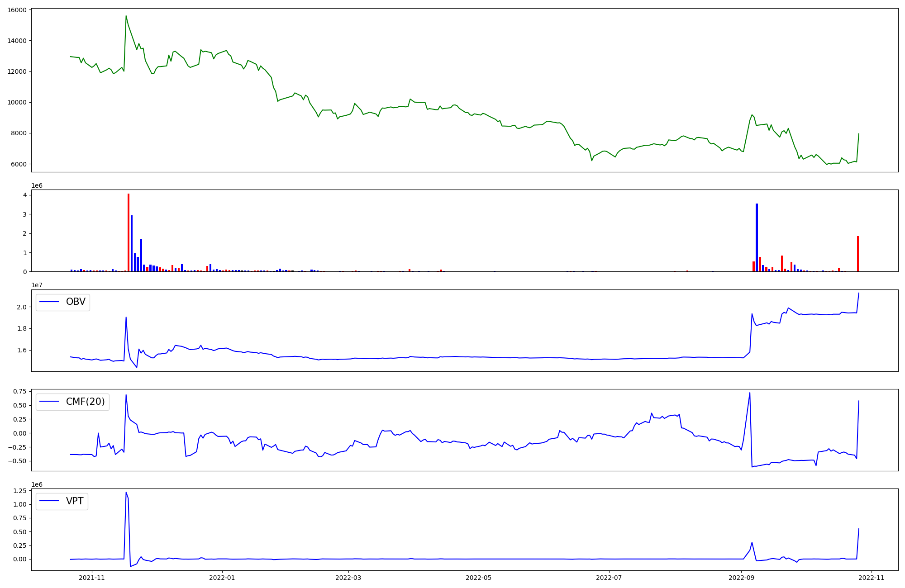
Task: Click the 2022-09 x-axis tick label
Action: tap(742, 578)
